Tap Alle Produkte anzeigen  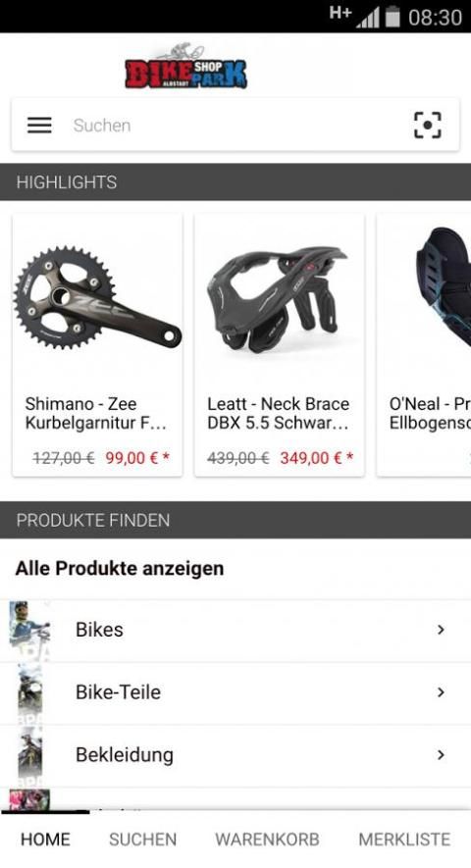(x=120, y=569)
